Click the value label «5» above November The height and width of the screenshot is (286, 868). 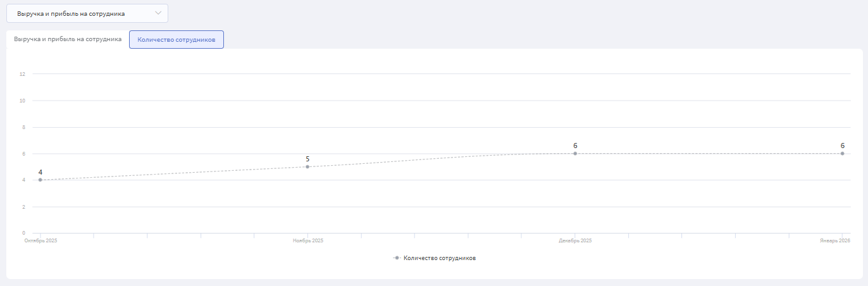[x=307, y=159]
